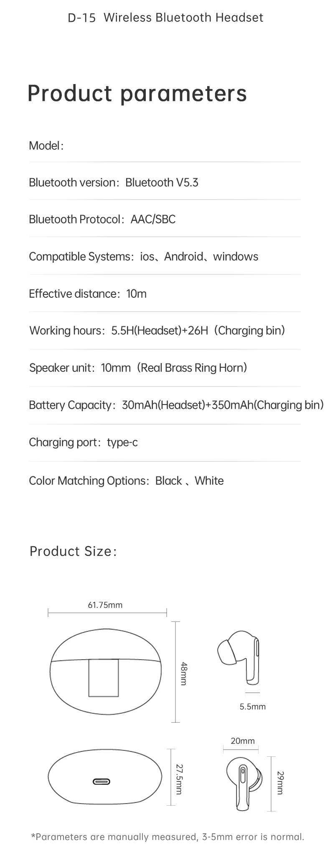Click the Bluetooth version V5.3 row

point(165,182)
